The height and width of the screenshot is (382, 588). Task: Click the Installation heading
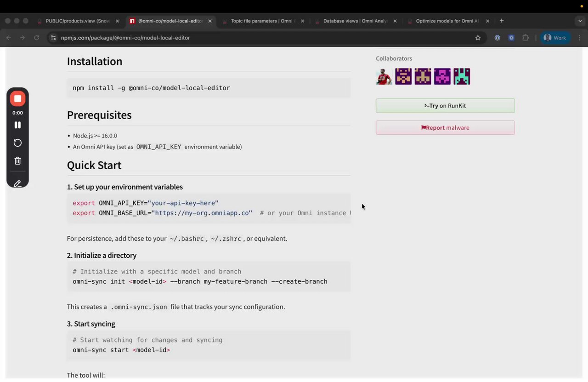(95, 62)
